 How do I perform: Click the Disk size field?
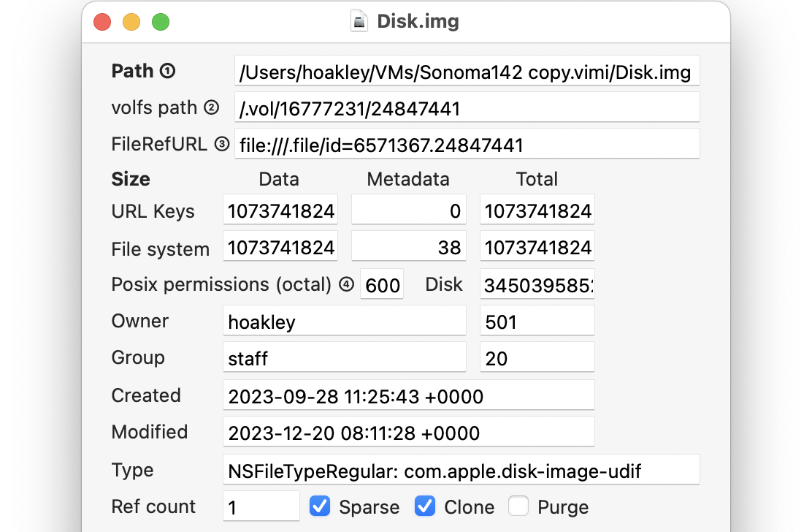click(537, 284)
